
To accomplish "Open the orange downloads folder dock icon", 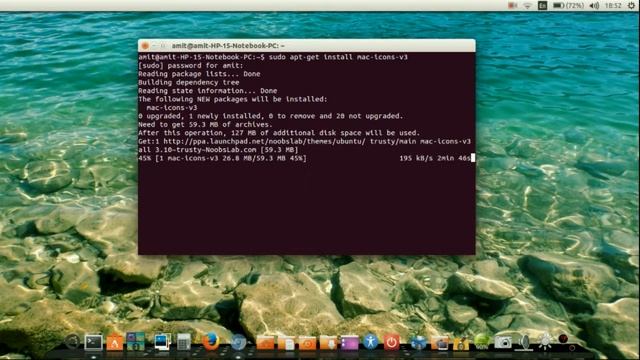I will (x=329, y=343).
